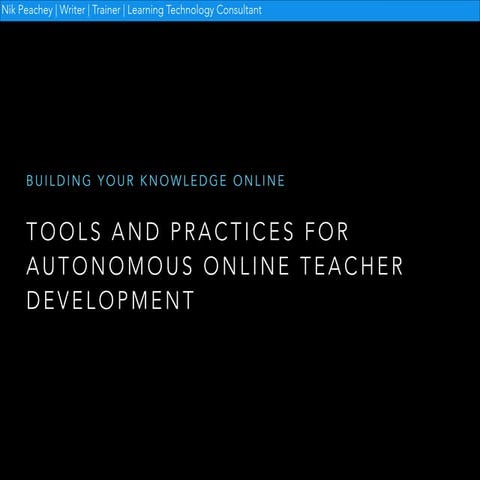
Task: Click the 'Tools and Practices for' title line
Action: tap(187, 231)
